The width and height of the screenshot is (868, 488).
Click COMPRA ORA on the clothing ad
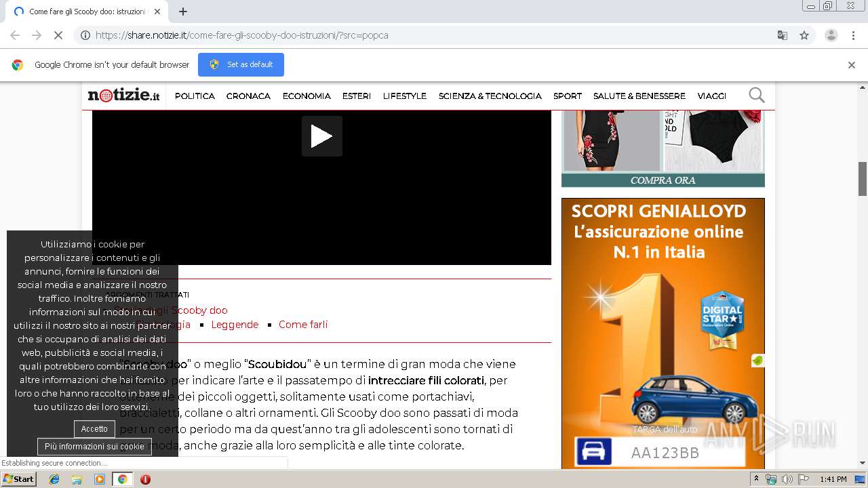[663, 180]
